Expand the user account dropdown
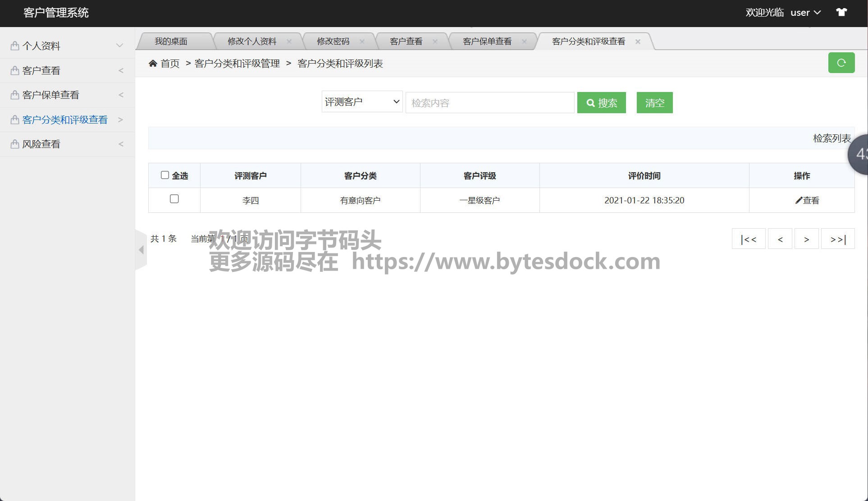The width and height of the screenshot is (868, 501). pos(805,13)
